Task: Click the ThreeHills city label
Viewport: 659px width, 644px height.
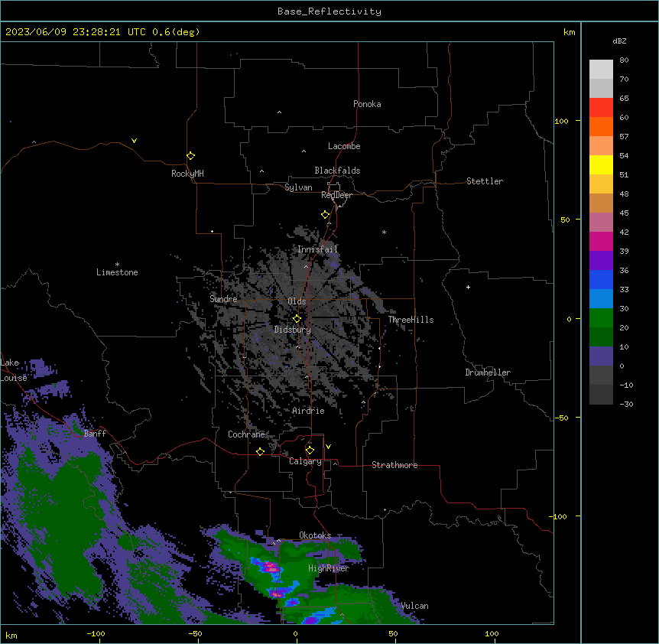Action: (411, 320)
